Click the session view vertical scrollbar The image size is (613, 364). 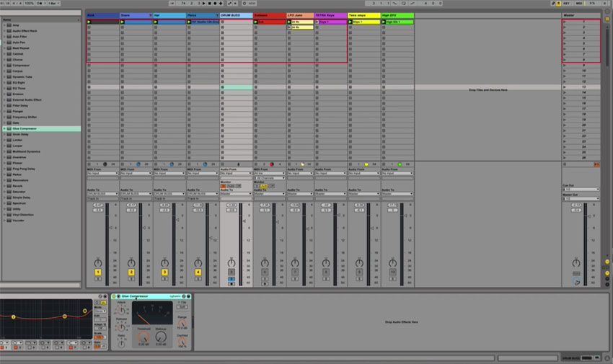click(607, 47)
